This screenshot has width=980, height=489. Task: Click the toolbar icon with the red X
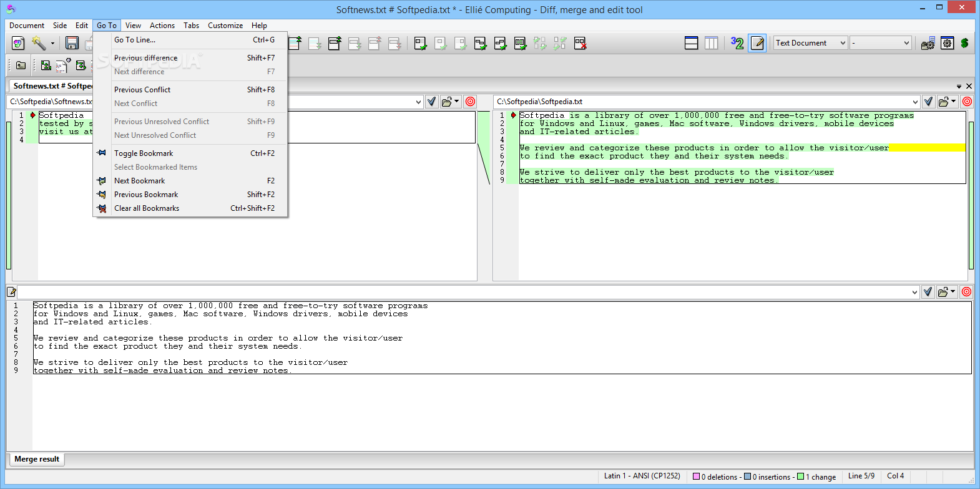pyautogui.click(x=580, y=43)
